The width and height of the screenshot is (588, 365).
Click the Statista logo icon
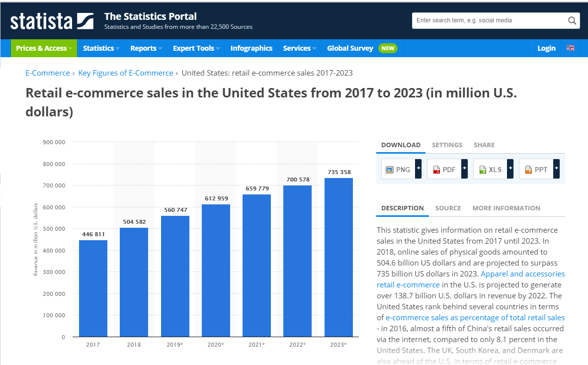click(85, 20)
